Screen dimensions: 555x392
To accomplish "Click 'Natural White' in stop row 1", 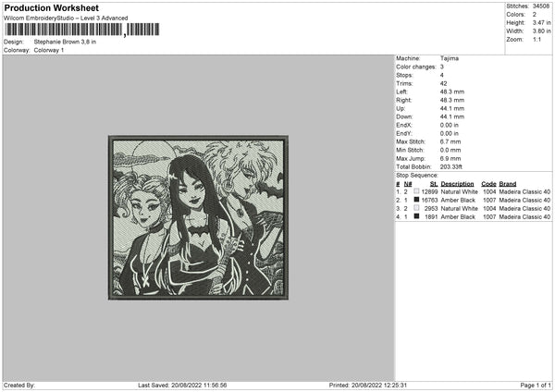I will click(459, 191).
